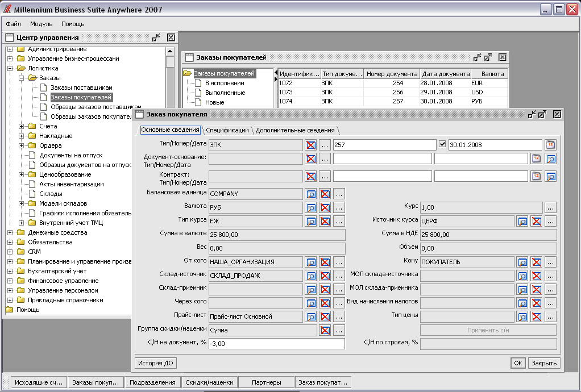Browse Курс with ellipsis button
581x392 pixels.
551,208
